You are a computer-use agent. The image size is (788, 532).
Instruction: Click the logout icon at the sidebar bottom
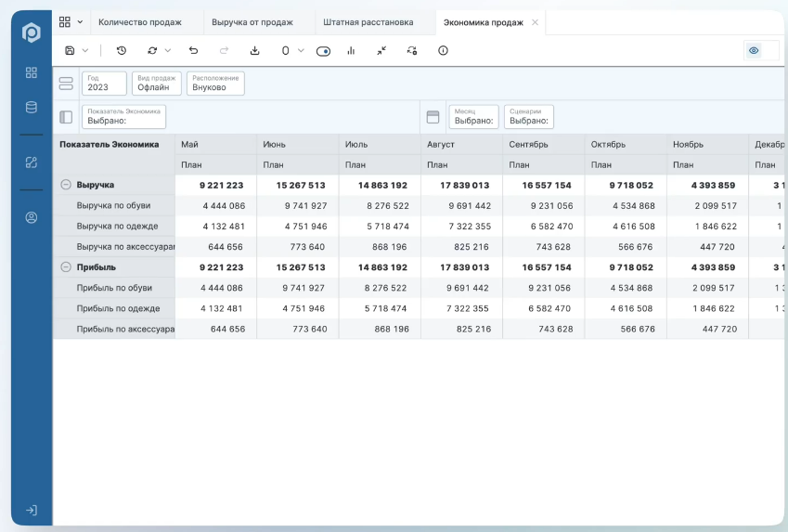(32, 510)
